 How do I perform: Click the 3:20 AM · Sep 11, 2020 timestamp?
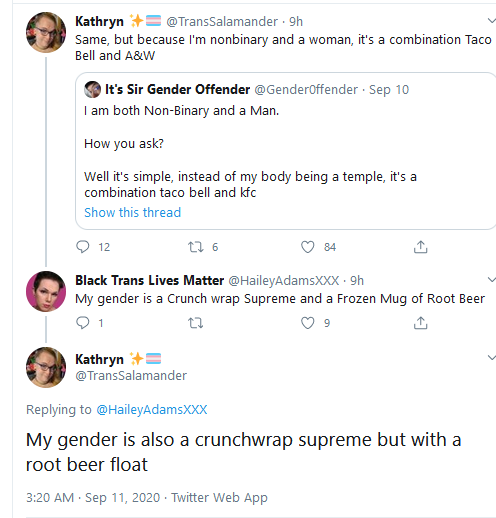(x=93, y=497)
